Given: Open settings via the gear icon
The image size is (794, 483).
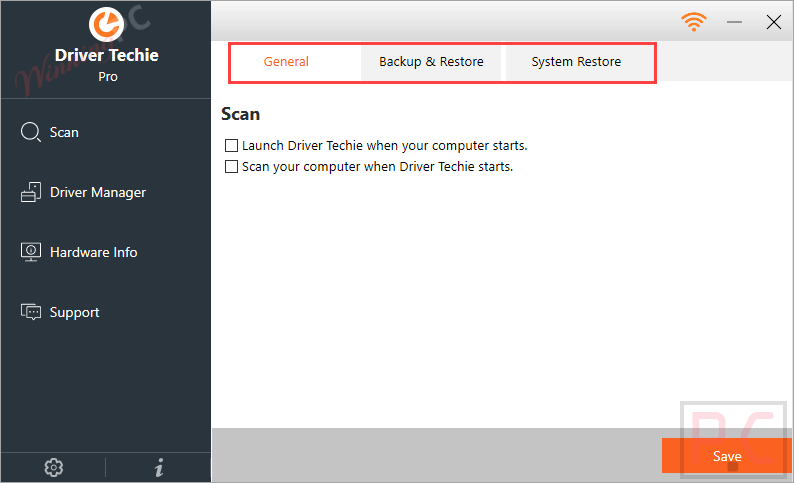Looking at the screenshot, I should (54, 468).
